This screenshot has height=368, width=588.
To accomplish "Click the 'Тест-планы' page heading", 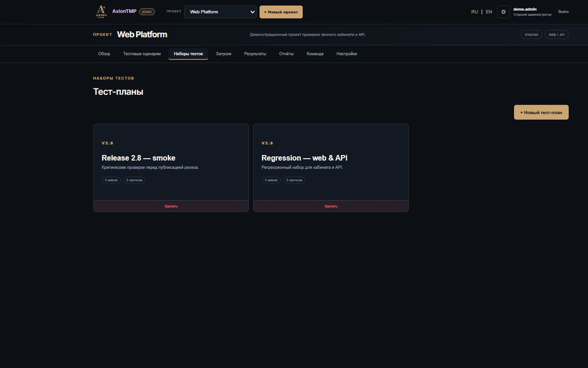I will click(118, 92).
